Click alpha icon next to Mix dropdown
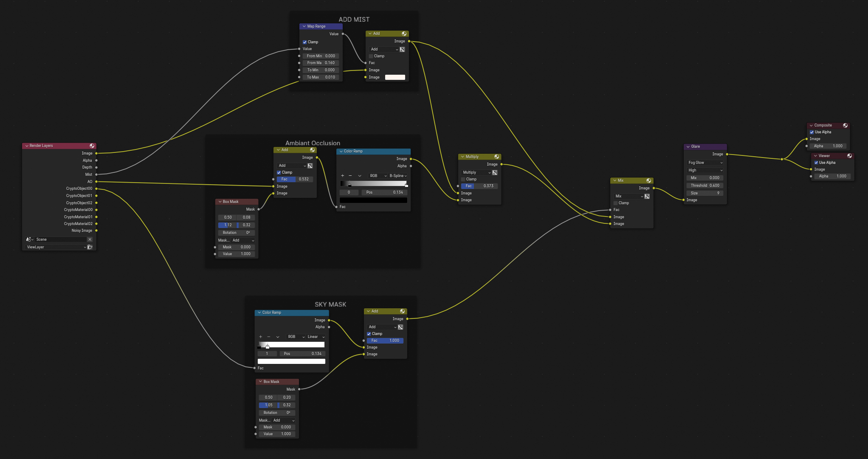Screen dimensions: 868x459 click(x=647, y=196)
